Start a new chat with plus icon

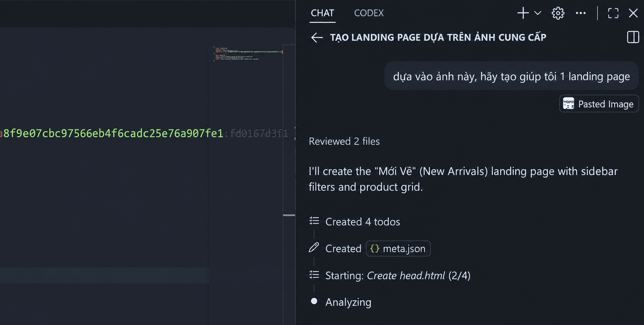point(523,13)
